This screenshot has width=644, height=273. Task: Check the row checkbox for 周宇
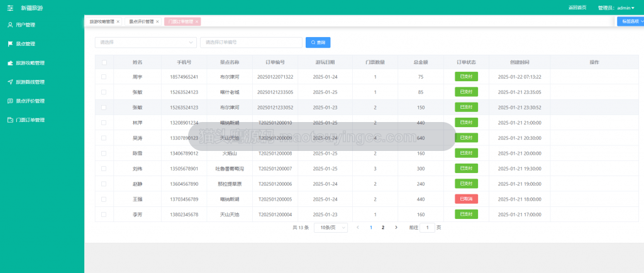104,77
